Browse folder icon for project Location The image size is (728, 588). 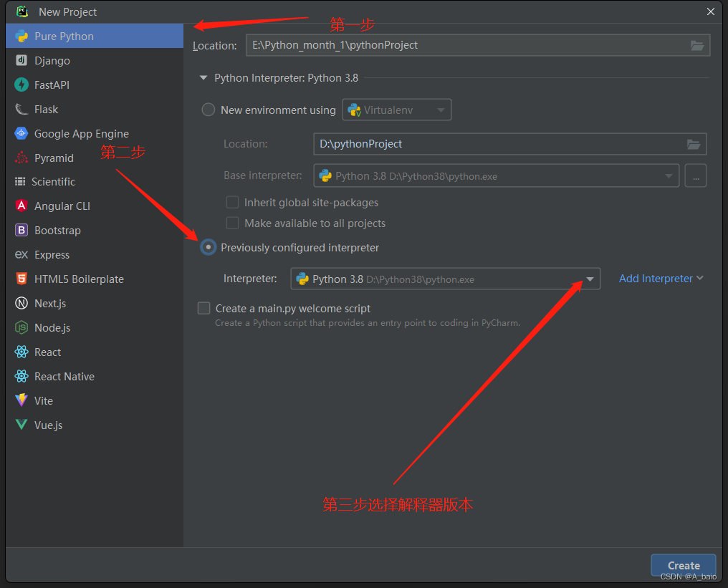[x=697, y=46]
